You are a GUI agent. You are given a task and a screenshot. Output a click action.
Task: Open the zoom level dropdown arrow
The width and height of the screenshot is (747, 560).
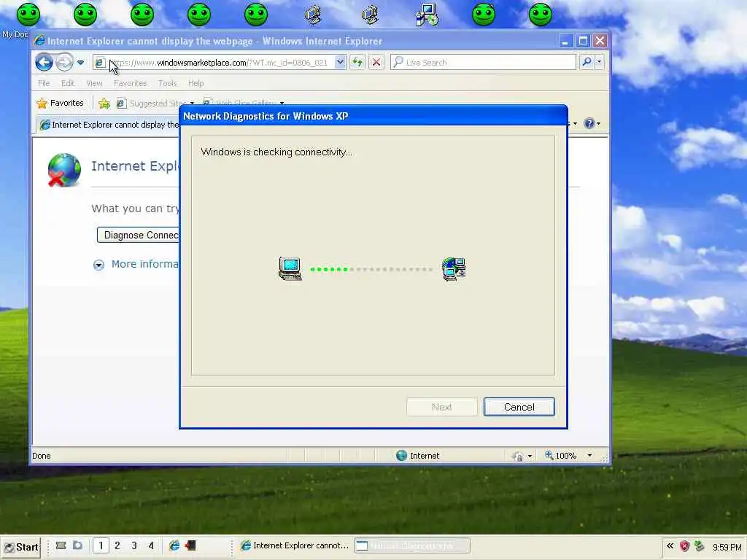point(589,456)
